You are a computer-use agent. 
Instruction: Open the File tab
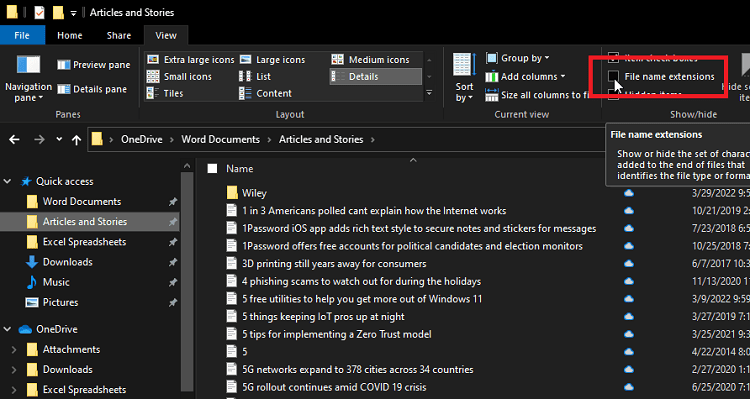(x=22, y=35)
